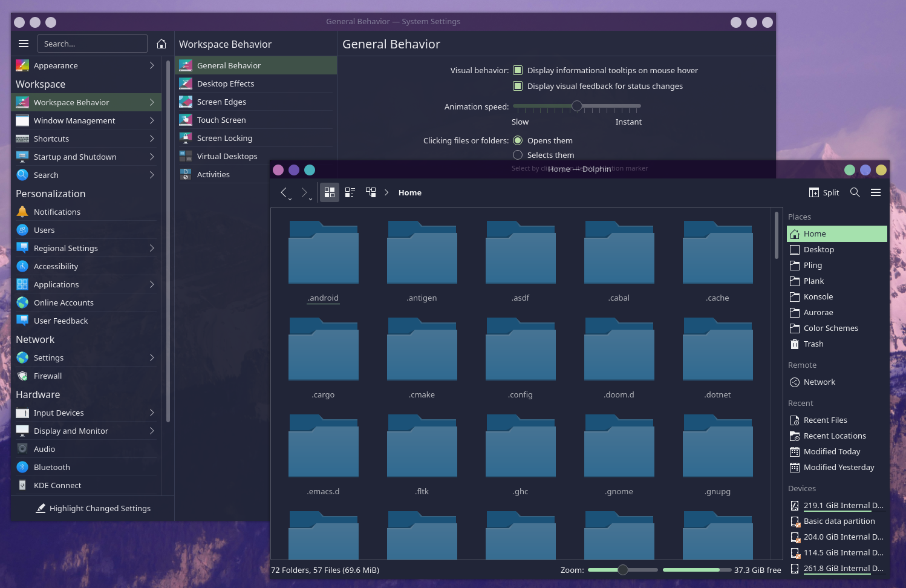Expand Network Settings arrow

(152, 358)
